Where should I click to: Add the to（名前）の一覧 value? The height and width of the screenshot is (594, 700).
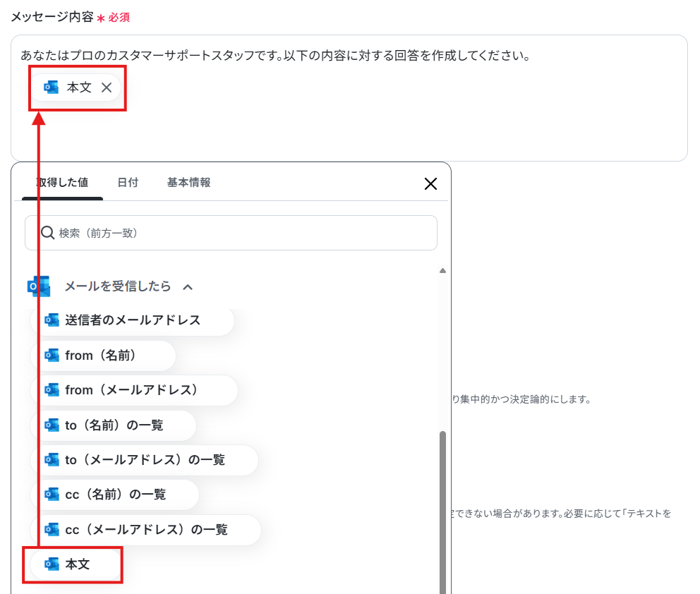[x=113, y=425]
